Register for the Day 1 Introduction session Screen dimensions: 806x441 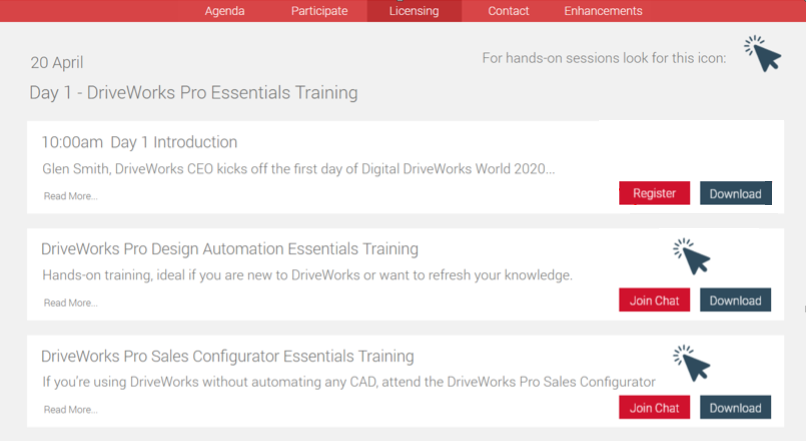[654, 193]
